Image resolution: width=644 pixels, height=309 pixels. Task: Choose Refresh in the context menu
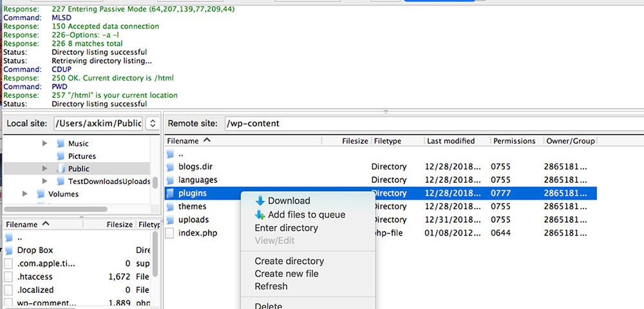tap(270, 286)
